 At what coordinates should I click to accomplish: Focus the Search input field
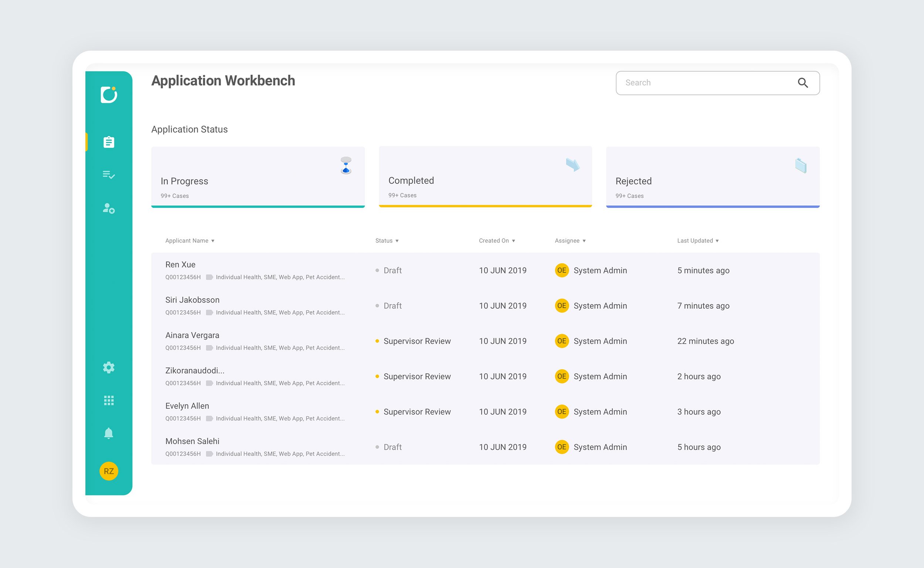click(717, 82)
